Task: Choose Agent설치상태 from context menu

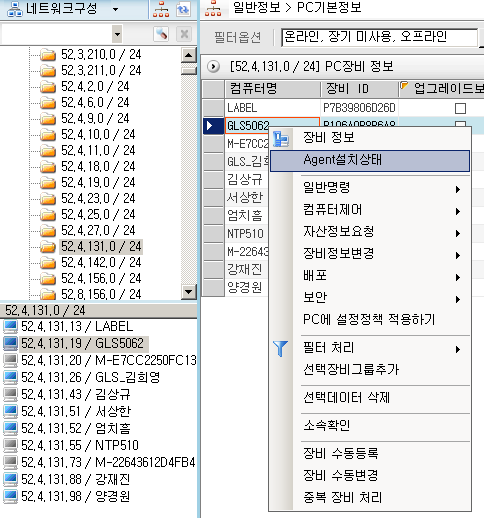Action: coord(370,161)
